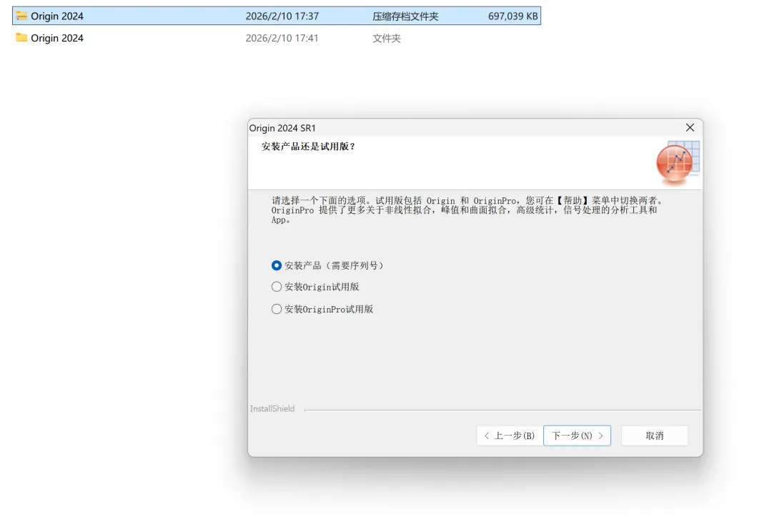
Task: Click the 压缩存档文件夹 type cell
Action: [x=405, y=16]
